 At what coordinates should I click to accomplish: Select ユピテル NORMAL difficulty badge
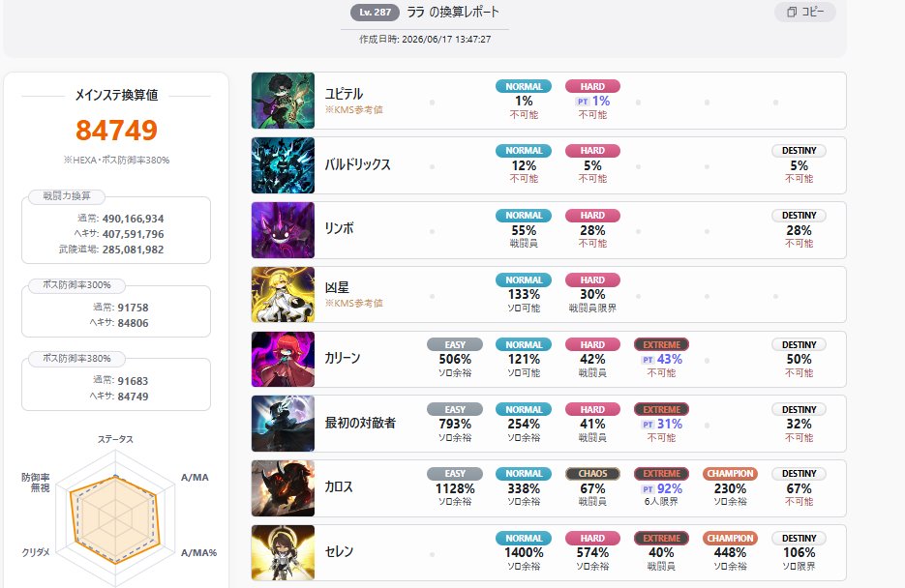point(524,86)
